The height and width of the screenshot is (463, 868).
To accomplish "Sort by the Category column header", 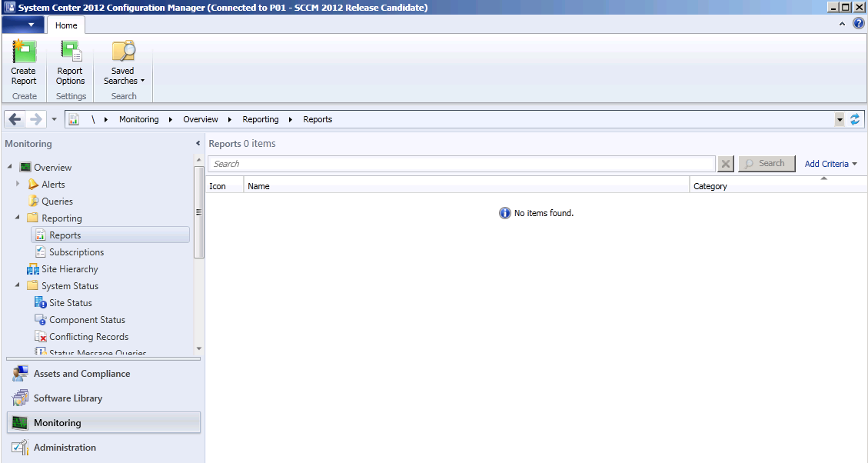I will (778, 186).
